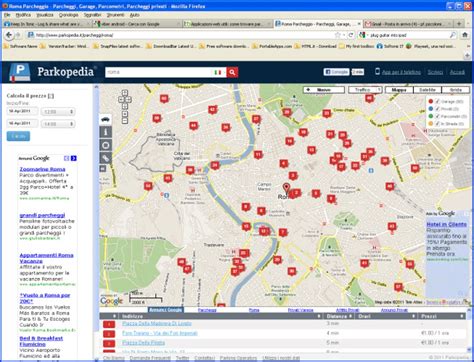Click the Italian flag icon in search box
This screenshot has height=362, width=474.
218,72
